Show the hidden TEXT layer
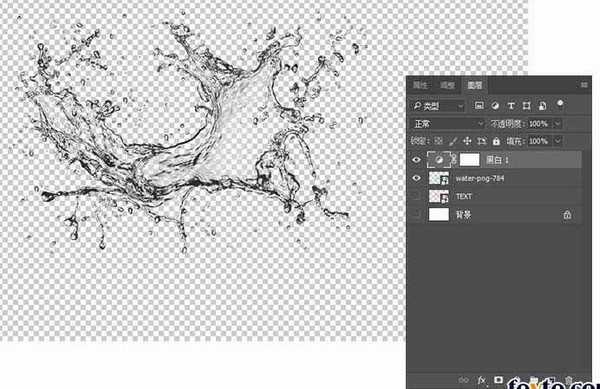The image size is (600, 389). pos(416,196)
